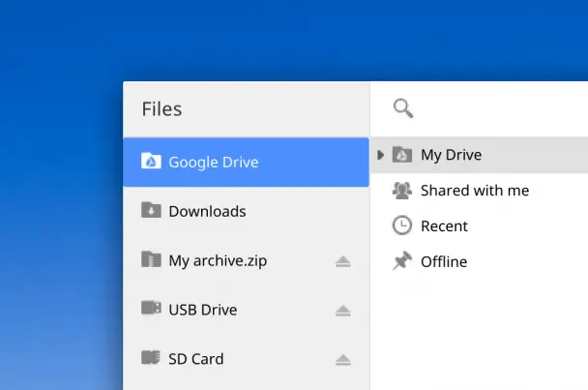The image size is (588, 390).
Task: Open My archive.zip in the sidebar
Action: [x=246, y=260]
